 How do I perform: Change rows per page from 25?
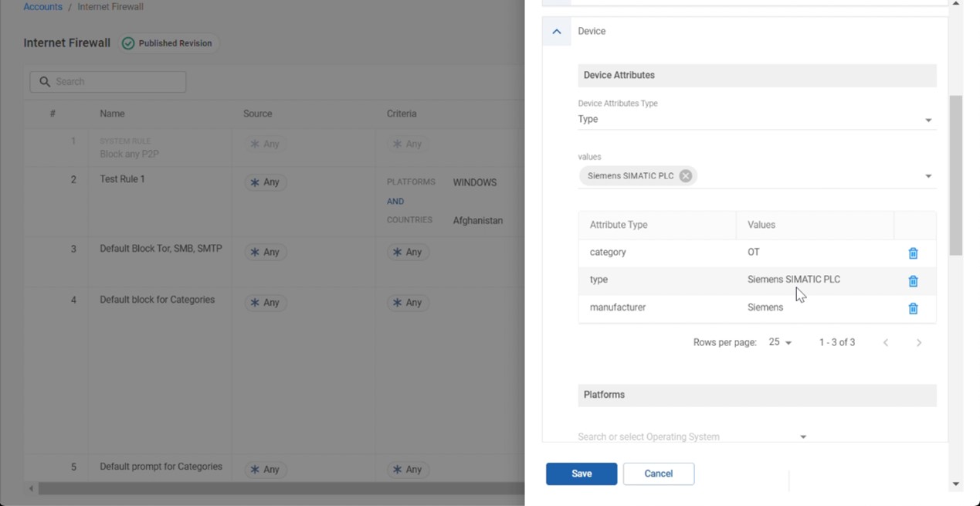click(780, 343)
